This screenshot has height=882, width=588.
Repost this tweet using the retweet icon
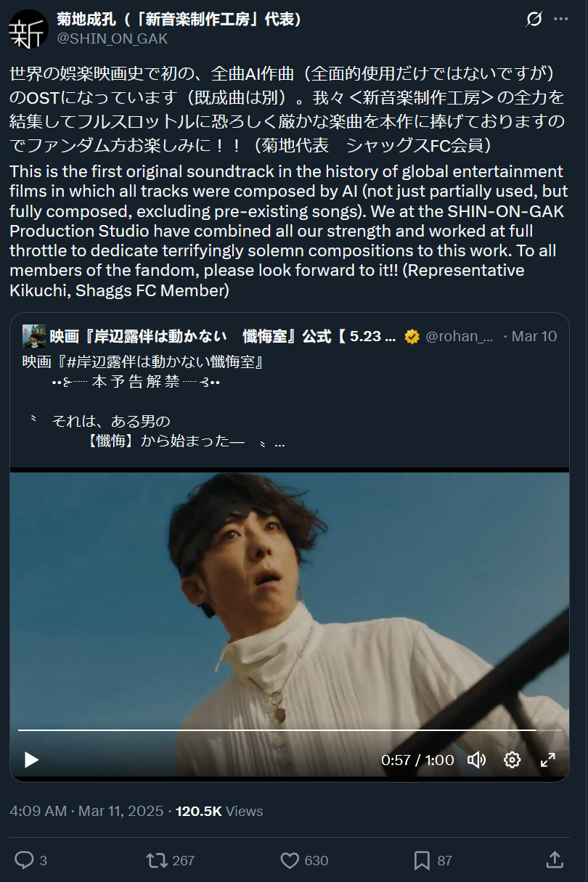[x=156, y=860]
